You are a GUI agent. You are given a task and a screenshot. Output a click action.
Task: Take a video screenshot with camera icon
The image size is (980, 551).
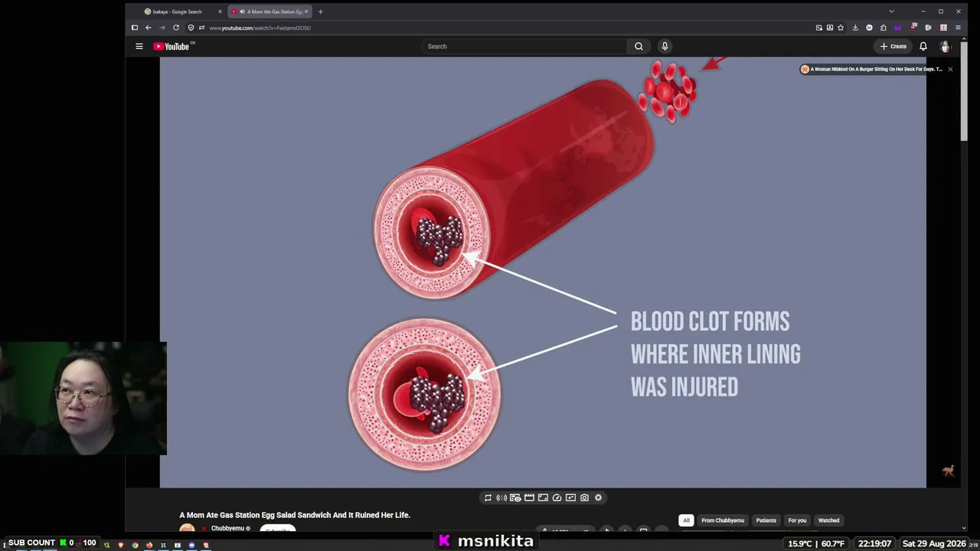point(584,498)
